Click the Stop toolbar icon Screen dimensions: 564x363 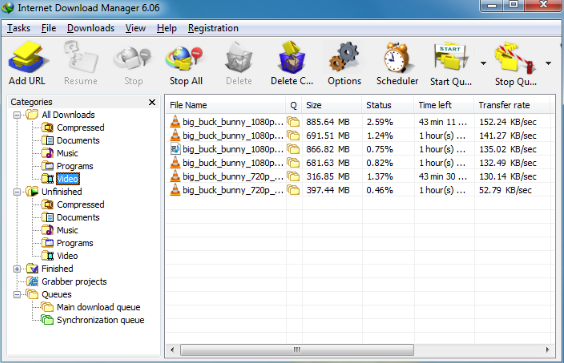tap(133, 63)
